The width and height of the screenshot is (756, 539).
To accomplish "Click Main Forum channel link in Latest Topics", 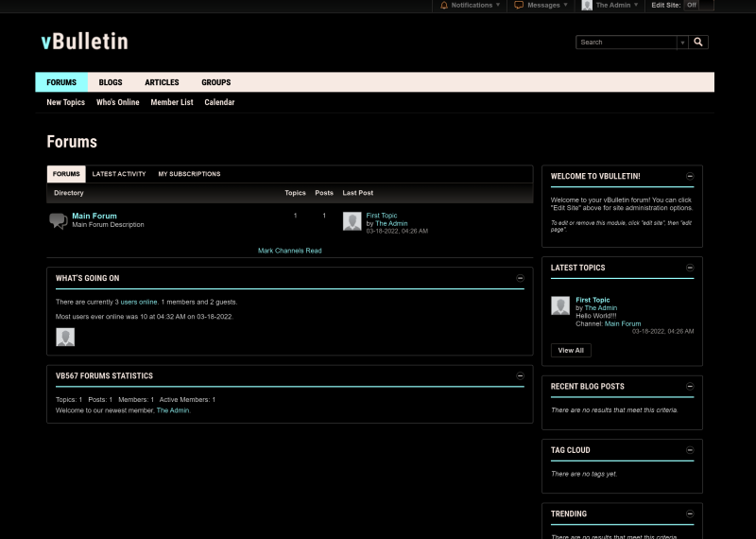I will point(623,323).
